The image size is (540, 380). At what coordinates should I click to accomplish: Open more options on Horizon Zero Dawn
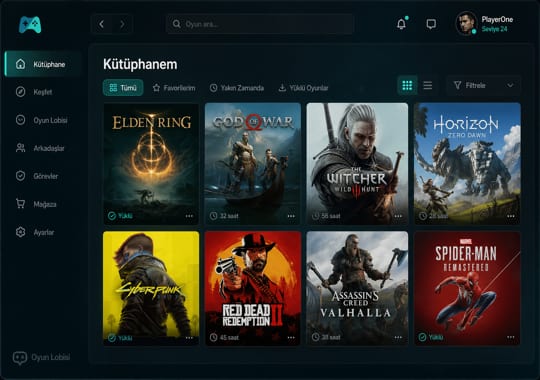coord(511,216)
